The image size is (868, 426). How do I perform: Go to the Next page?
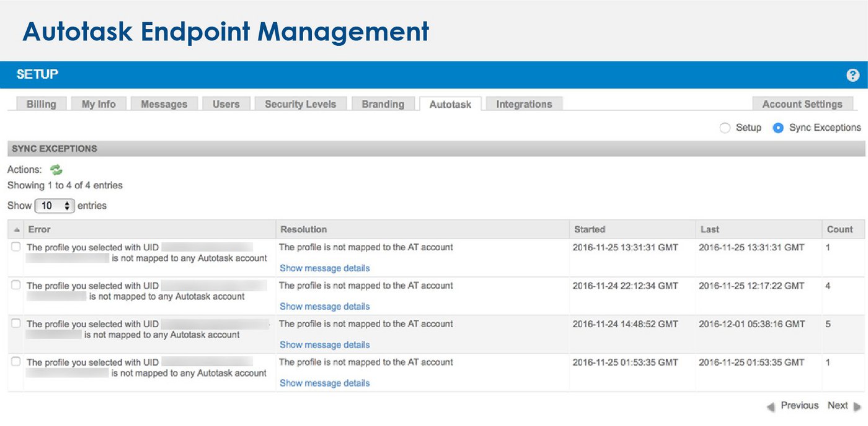pos(838,406)
